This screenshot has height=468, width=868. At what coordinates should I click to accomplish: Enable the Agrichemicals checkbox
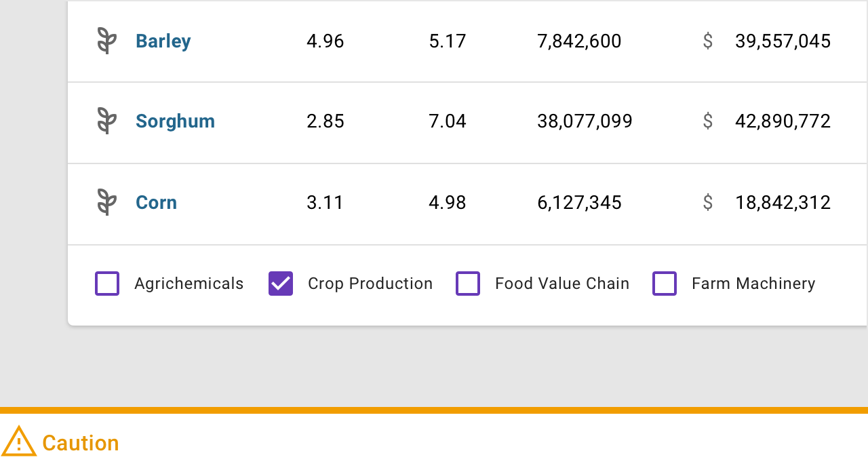tap(107, 284)
